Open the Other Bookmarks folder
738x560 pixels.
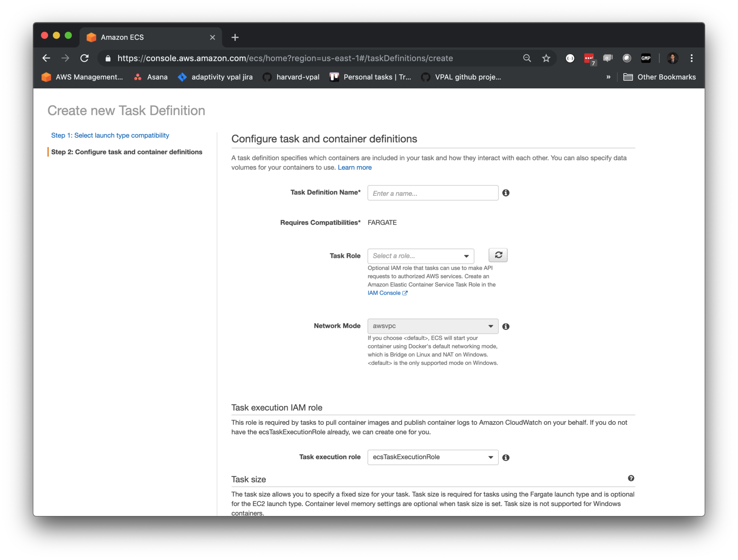(x=660, y=77)
